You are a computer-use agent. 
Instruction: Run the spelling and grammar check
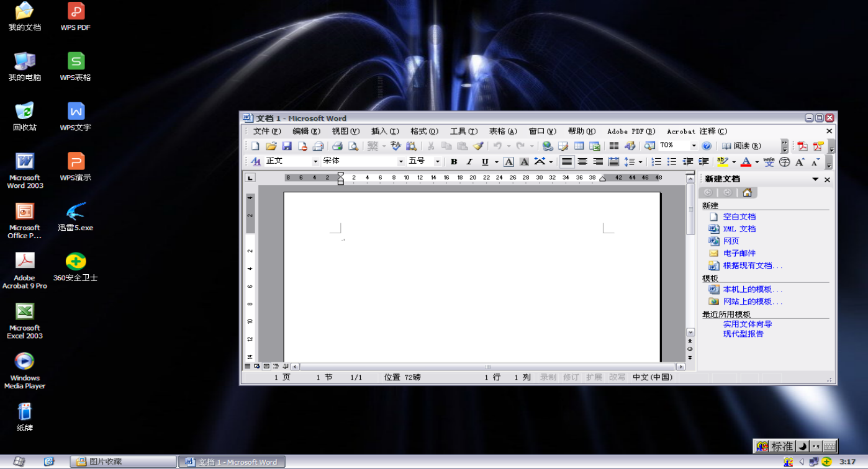click(x=396, y=146)
